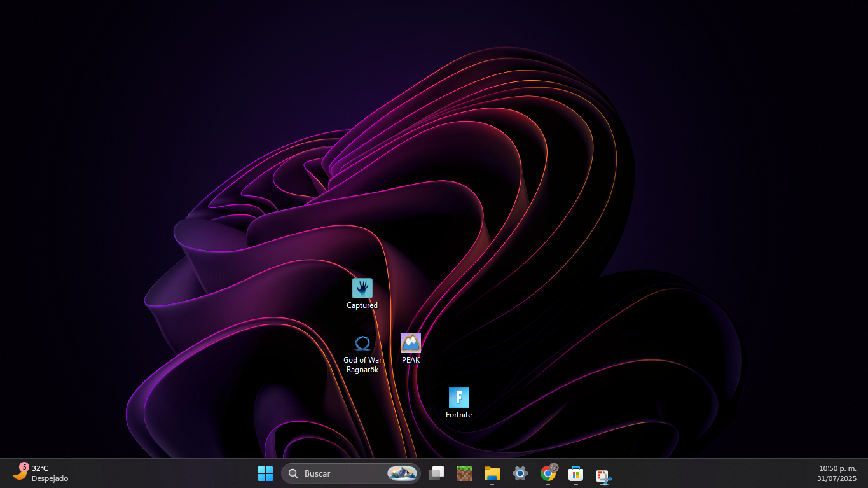
Task: Click the Fortnite label text under its icon
Action: [x=458, y=415]
